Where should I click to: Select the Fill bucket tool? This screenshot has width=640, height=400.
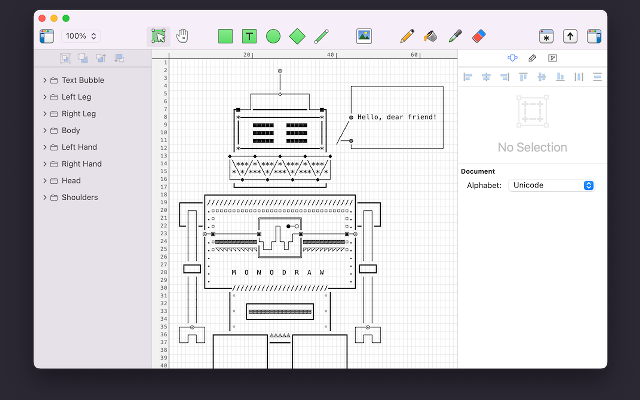click(x=430, y=36)
